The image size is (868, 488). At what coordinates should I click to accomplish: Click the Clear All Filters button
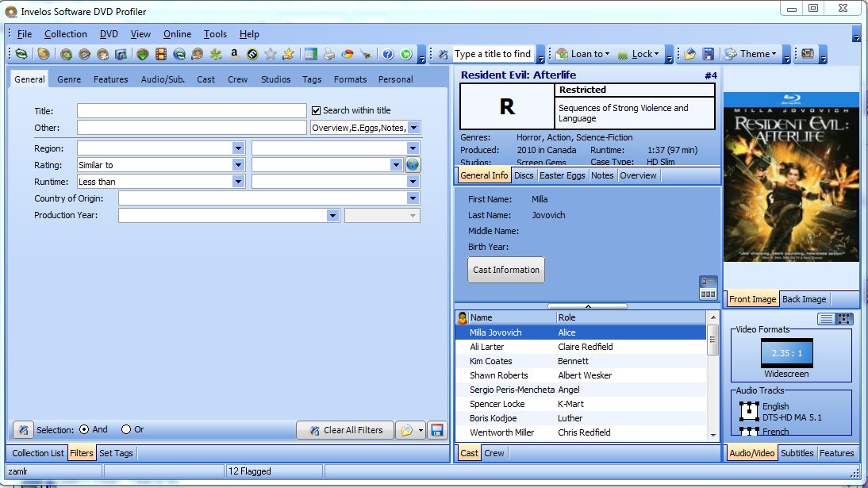pos(345,430)
